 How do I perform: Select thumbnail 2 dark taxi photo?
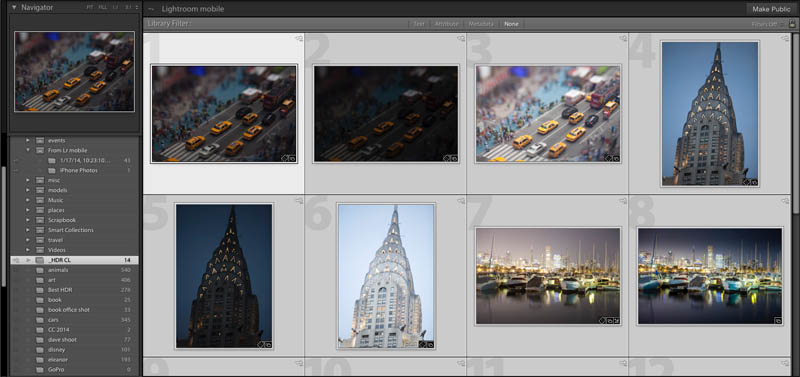coord(386,114)
